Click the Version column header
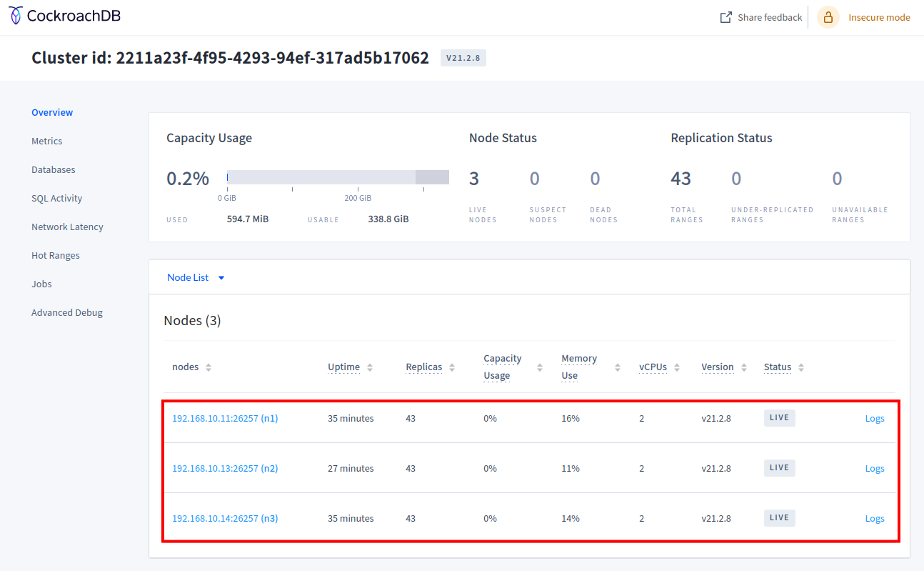The image size is (924, 571). tap(718, 367)
